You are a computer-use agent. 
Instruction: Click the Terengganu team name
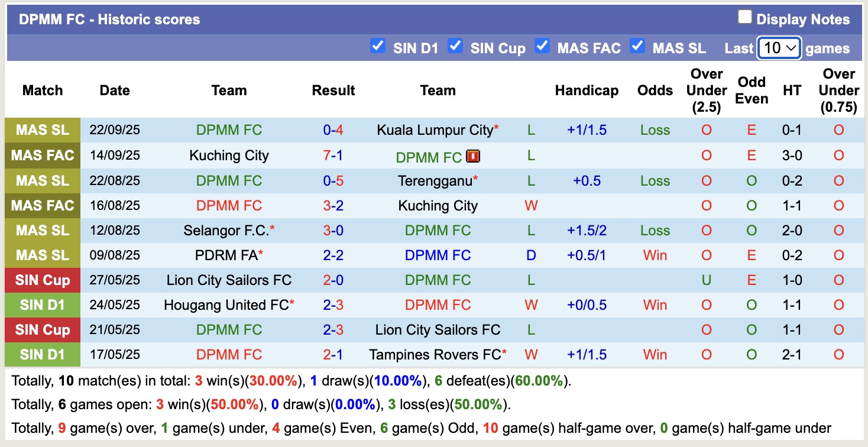(x=435, y=180)
